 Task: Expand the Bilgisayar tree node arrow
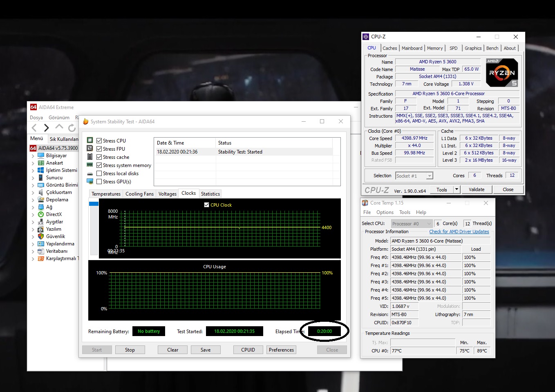pos(33,156)
